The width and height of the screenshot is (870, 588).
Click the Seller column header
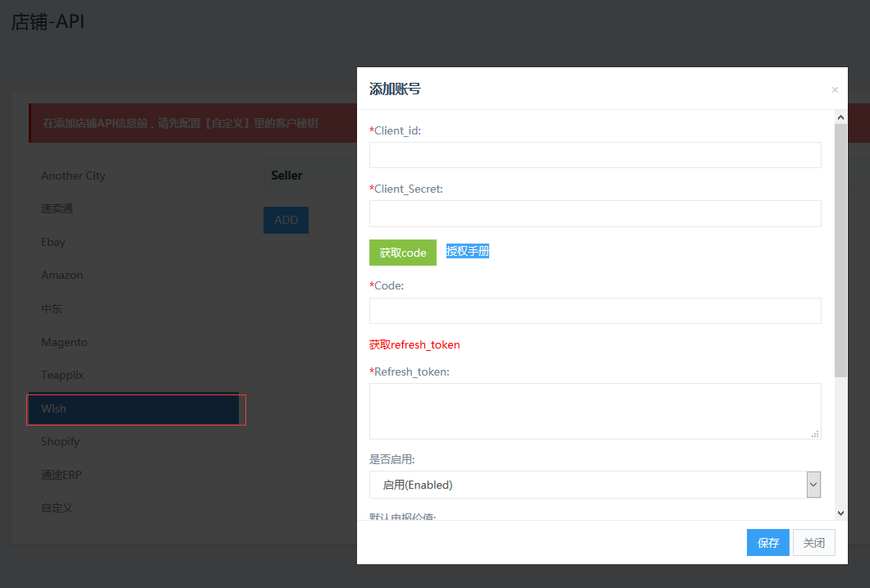[x=287, y=175]
